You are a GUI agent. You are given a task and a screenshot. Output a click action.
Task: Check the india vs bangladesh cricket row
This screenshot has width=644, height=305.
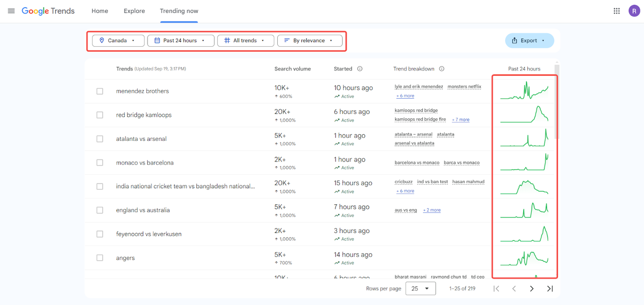[x=100, y=186]
